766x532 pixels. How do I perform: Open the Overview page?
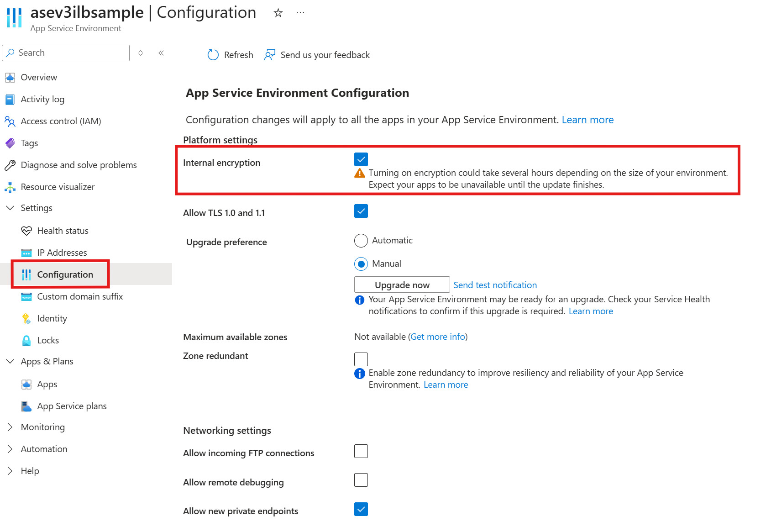(x=39, y=77)
